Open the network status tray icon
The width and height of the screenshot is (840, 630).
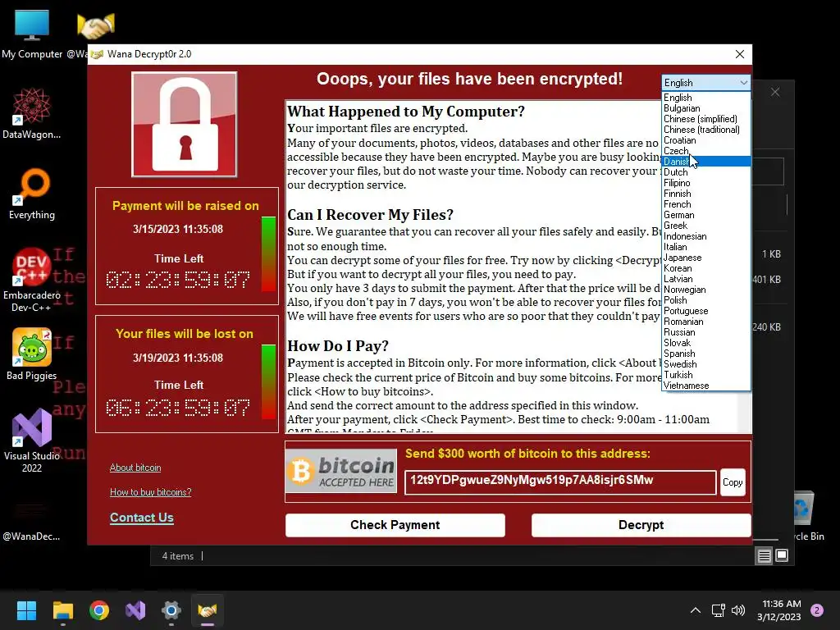[x=718, y=610]
